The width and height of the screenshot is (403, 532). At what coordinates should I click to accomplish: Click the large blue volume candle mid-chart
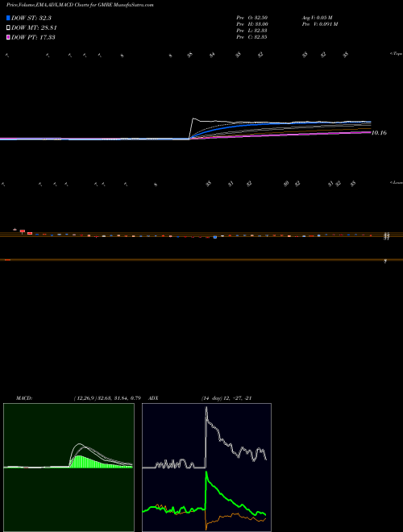point(215,237)
